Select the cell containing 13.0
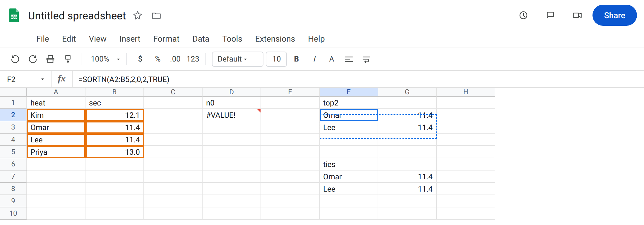The height and width of the screenshot is (225, 644). click(x=114, y=152)
